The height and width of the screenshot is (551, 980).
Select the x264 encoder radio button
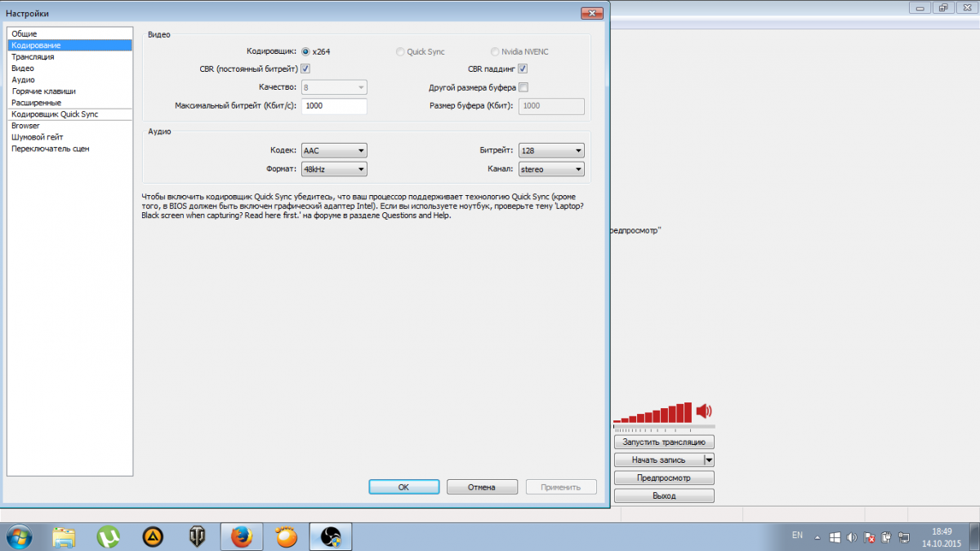306,51
